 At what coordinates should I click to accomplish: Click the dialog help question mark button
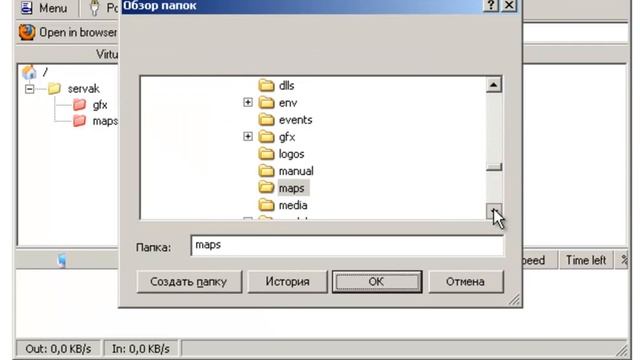tap(491, 6)
